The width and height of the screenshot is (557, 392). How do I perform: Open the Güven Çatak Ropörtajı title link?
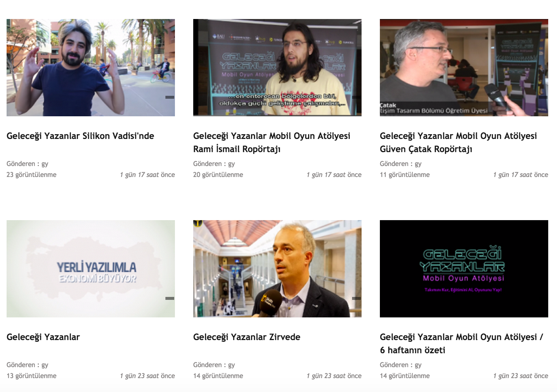458,143
